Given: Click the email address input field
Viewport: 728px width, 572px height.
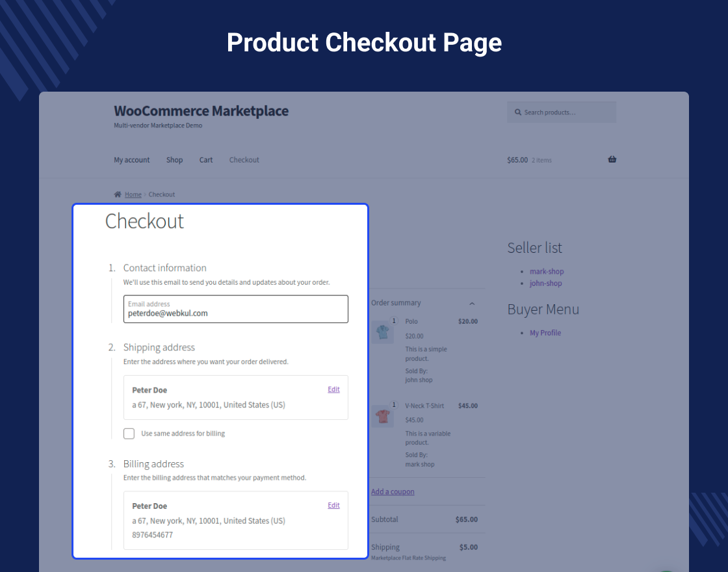Looking at the screenshot, I should [235, 313].
